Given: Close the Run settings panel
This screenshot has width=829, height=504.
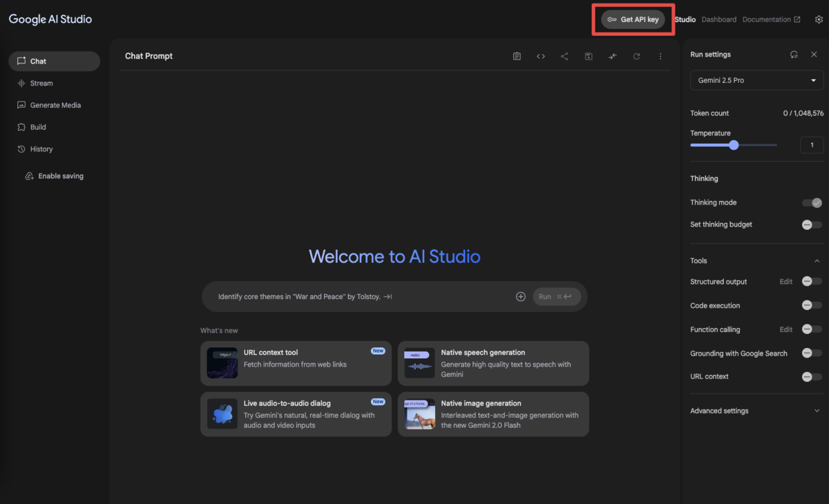Looking at the screenshot, I should (x=814, y=55).
